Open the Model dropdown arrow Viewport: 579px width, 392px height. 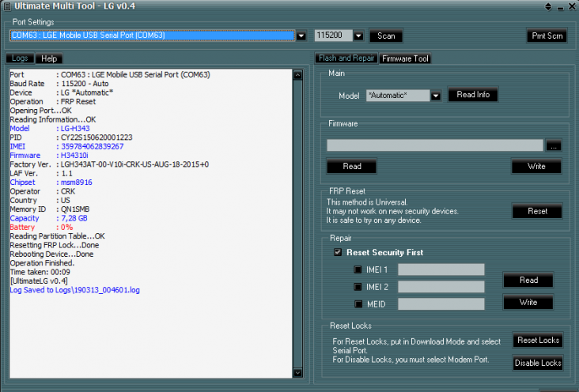(x=436, y=96)
